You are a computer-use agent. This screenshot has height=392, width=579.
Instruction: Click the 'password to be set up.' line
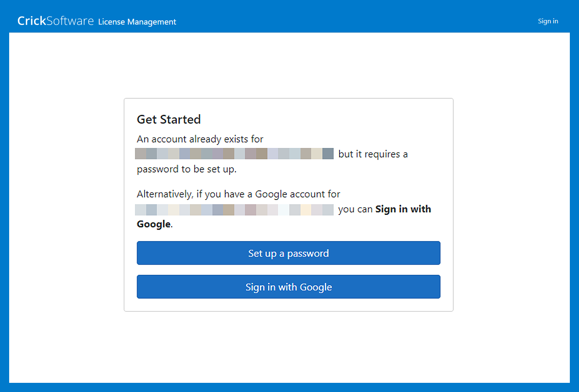tap(186, 169)
